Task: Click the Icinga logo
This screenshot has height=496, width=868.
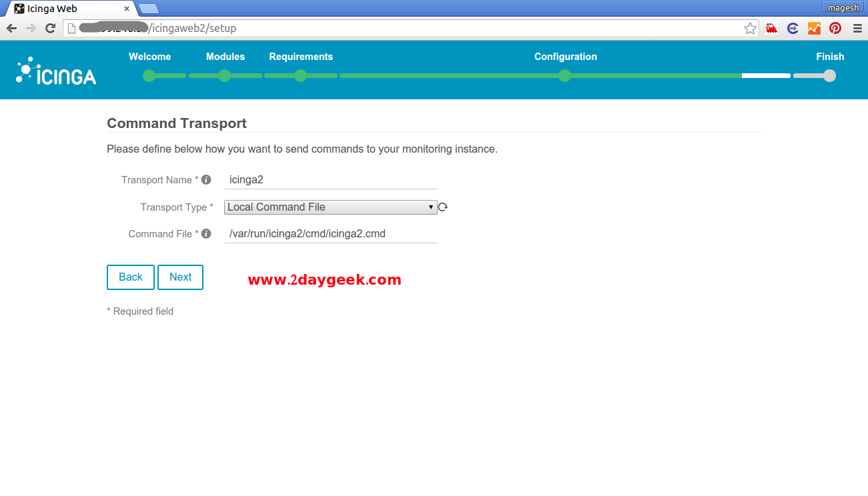Action: (x=56, y=71)
